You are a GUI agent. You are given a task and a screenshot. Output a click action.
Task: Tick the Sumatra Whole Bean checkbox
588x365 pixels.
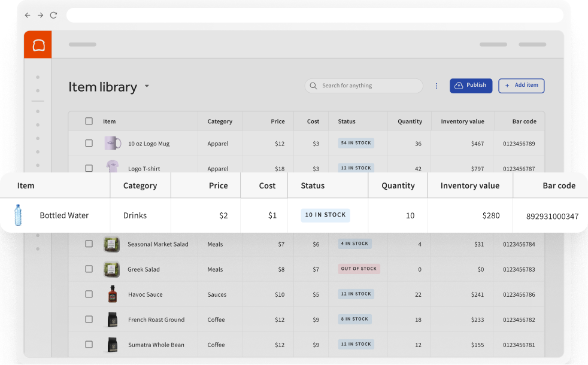pyautogui.click(x=89, y=345)
